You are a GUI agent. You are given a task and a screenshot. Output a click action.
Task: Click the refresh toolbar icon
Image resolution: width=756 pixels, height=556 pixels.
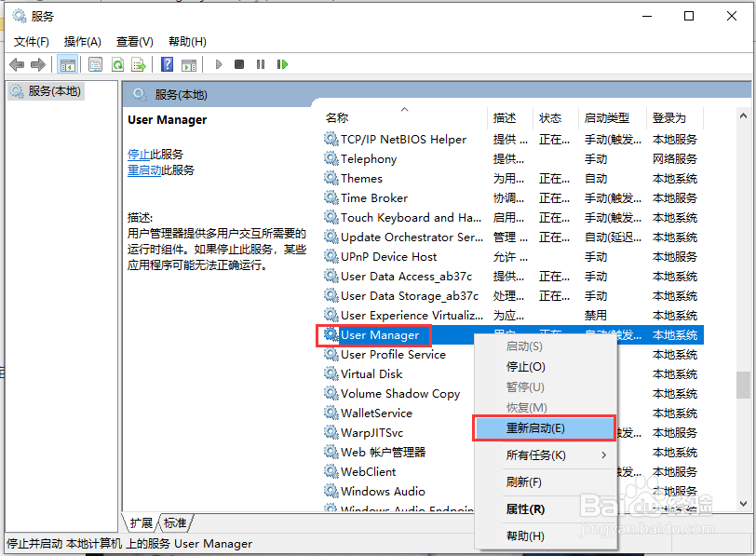tap(119, 64)
